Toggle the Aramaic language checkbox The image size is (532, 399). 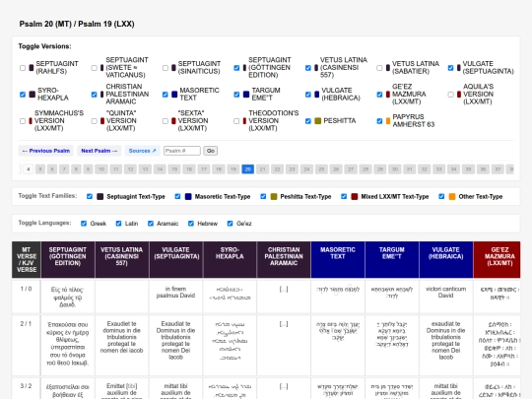(x=151, y=224)
